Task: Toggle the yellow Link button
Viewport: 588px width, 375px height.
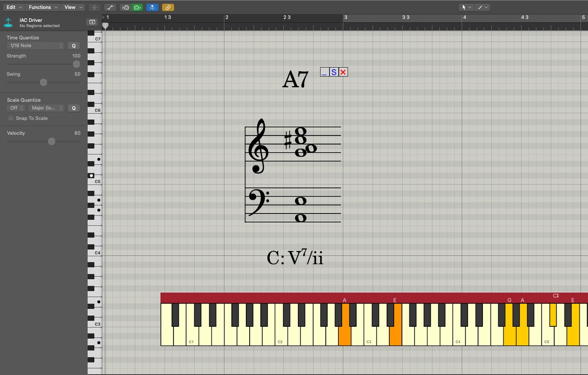Action: tap(168, 7)
